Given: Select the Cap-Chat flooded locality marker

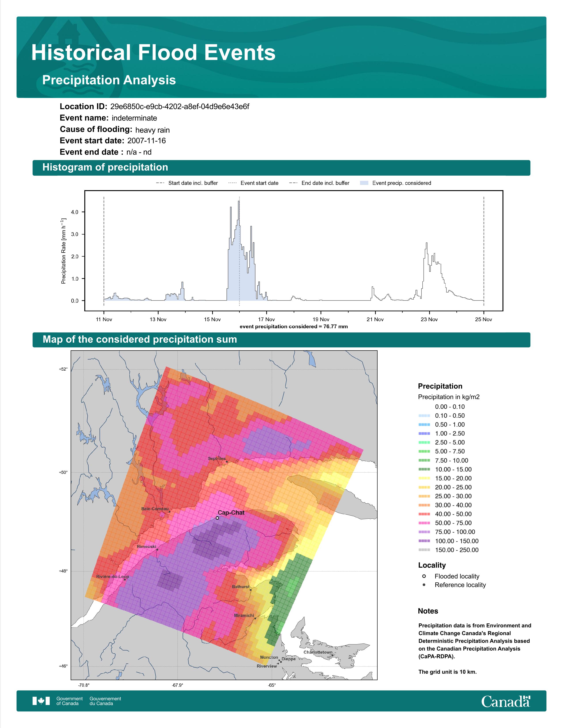Looking at the screenshot, I should (217, 518).
